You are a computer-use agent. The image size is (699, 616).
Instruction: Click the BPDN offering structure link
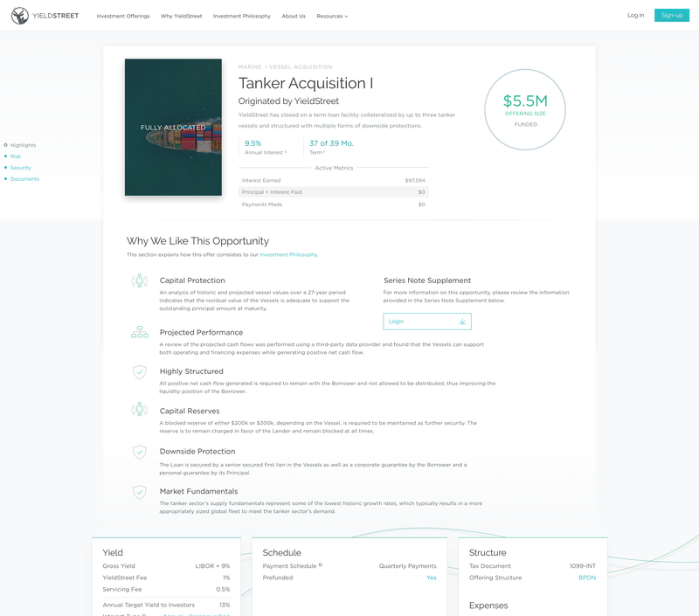(x=587, y=578)
